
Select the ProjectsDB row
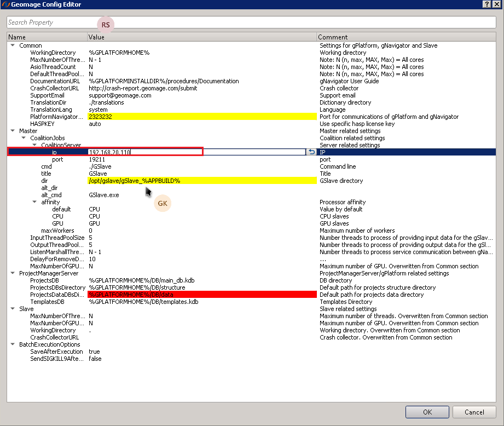pos(251,280)
